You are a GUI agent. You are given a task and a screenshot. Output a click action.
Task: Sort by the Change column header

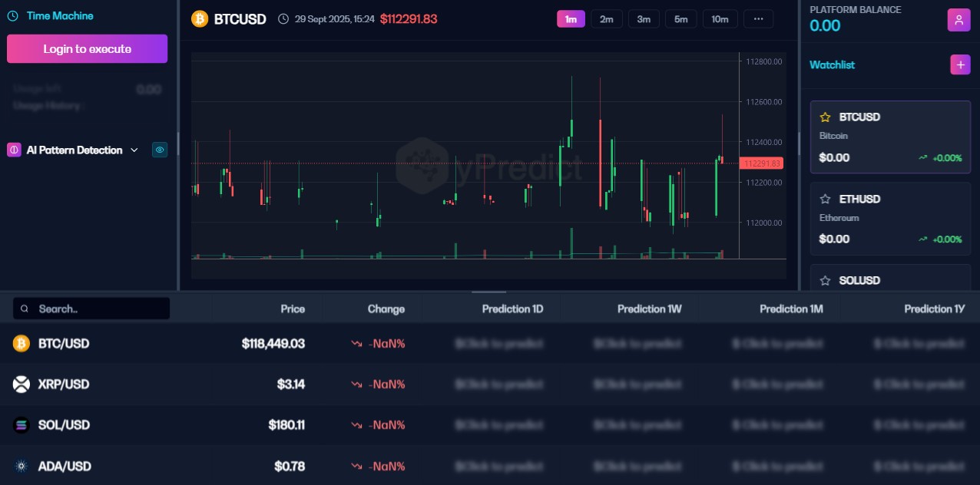coord(386,308)
